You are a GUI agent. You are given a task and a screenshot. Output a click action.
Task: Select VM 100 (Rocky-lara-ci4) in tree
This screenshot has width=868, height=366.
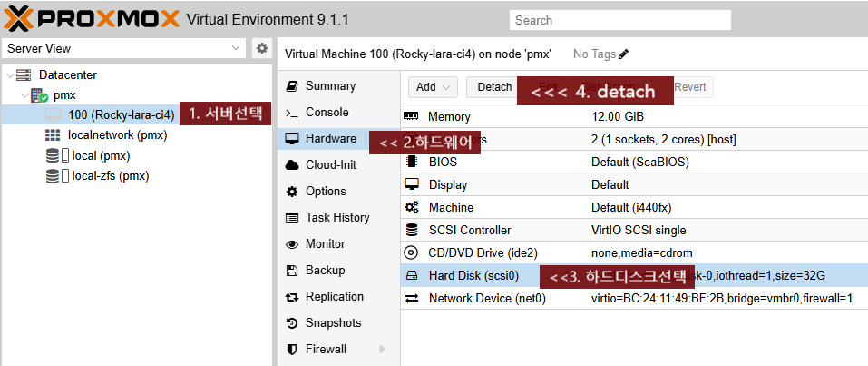122,115
